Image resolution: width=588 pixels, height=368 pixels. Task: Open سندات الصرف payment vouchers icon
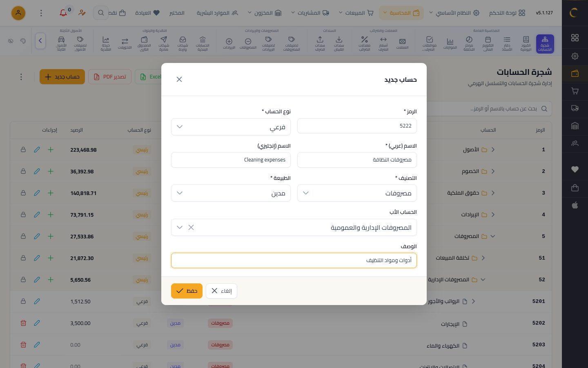click(320, 44)
